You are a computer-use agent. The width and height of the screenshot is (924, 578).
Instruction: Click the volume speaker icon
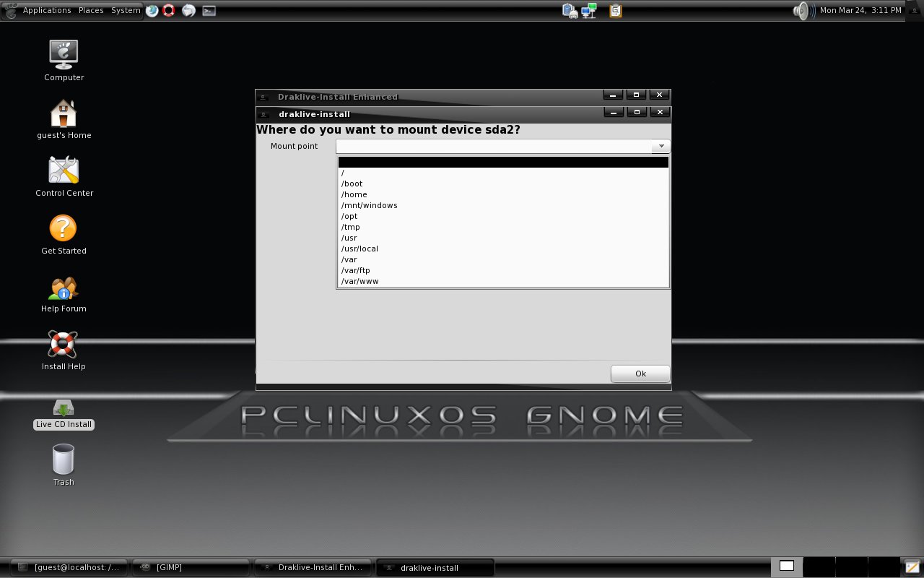click(803, 10)
